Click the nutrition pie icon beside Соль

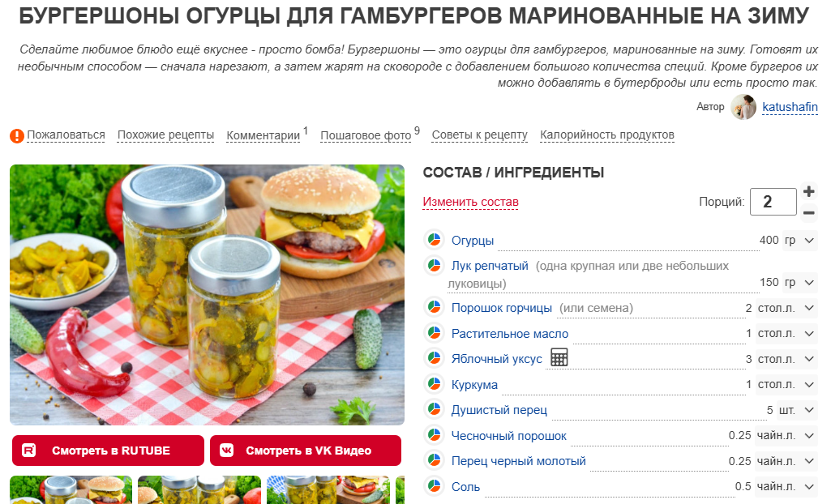coord(434,485)
